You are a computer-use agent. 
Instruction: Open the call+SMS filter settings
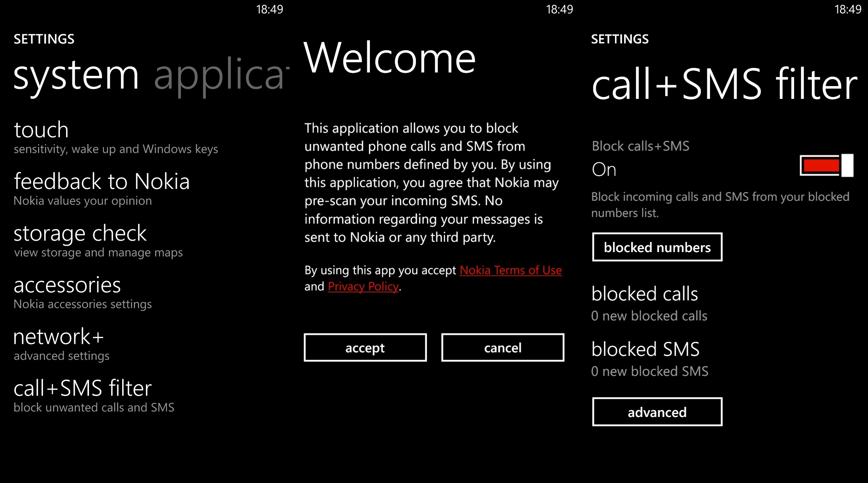click(82, 388)
